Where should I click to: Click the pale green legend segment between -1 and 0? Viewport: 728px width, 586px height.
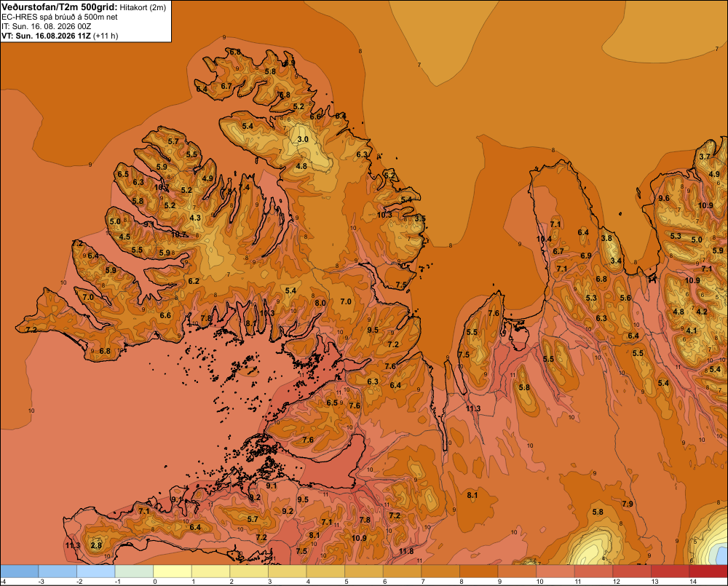coord(134,571)
